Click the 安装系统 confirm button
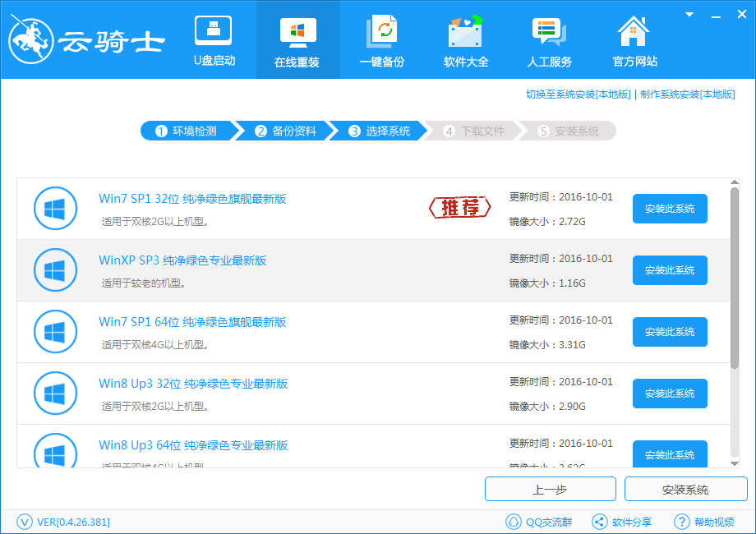This screenshot has width=756, height=534. [x=684, y=489]
